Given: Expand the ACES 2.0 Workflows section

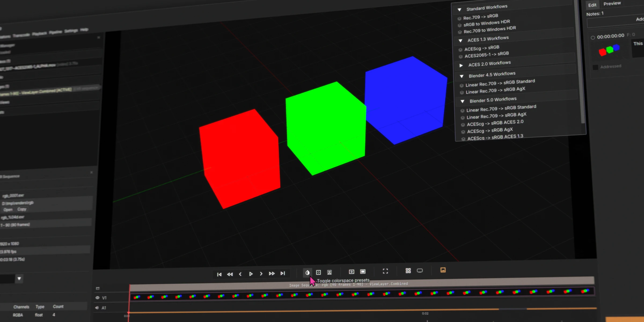Looking at the screenshot, I should 461,65.
